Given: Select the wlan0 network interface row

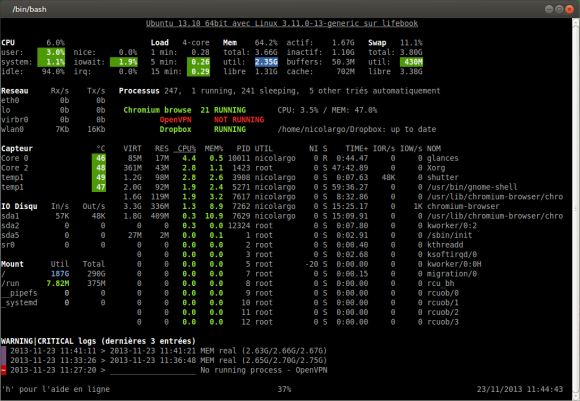Looking at the screenshot, I should coord(53,129).
